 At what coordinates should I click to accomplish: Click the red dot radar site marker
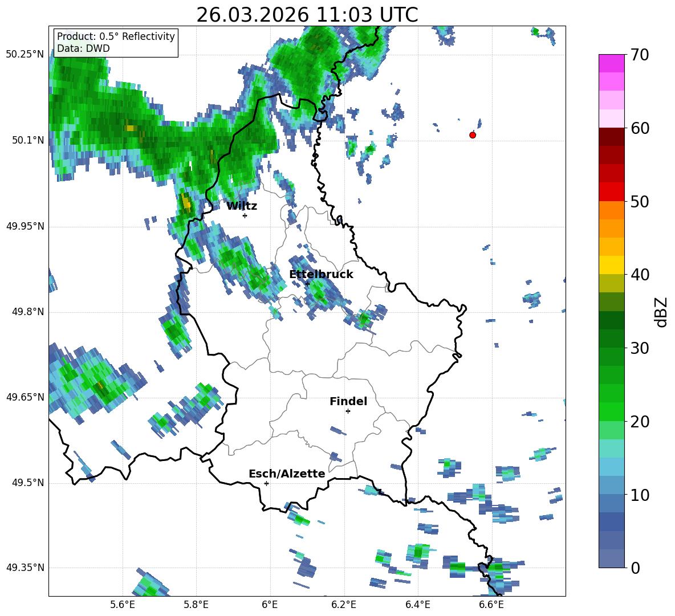473,135
